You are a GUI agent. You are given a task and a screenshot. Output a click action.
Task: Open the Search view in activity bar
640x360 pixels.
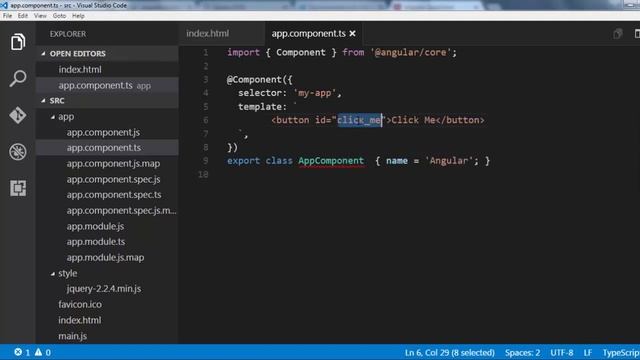point(18,78)
